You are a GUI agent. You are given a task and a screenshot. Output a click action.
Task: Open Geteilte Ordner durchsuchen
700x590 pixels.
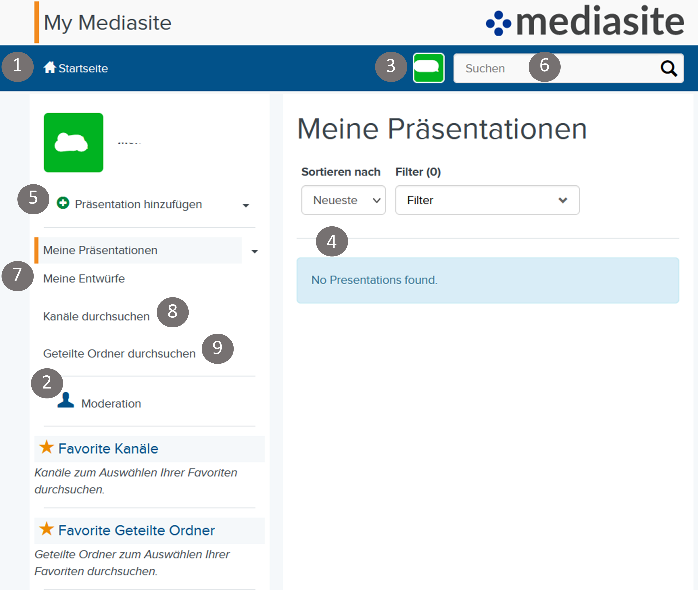(119, 354)
